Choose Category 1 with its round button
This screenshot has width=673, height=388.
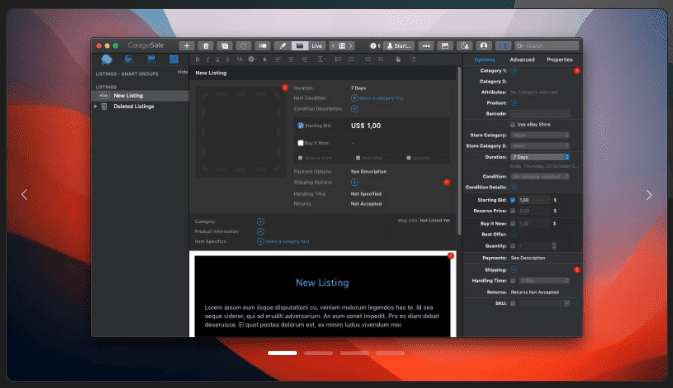(514, 70)
